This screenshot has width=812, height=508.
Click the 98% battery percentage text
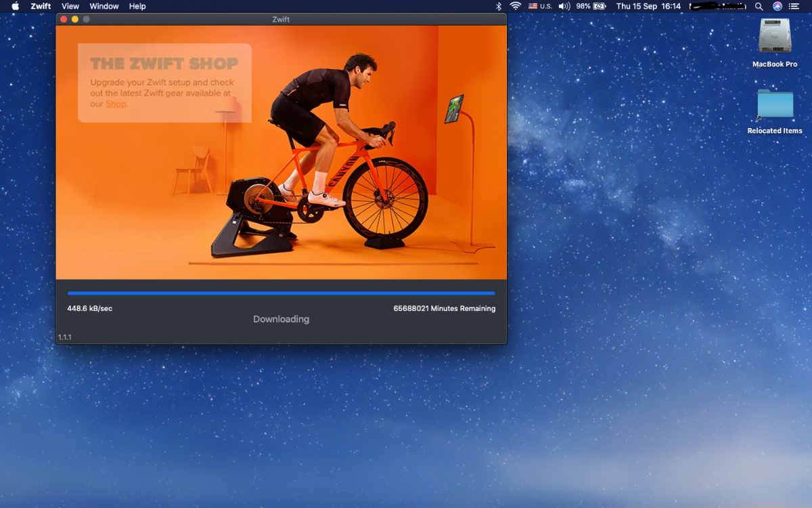[583, 6]
